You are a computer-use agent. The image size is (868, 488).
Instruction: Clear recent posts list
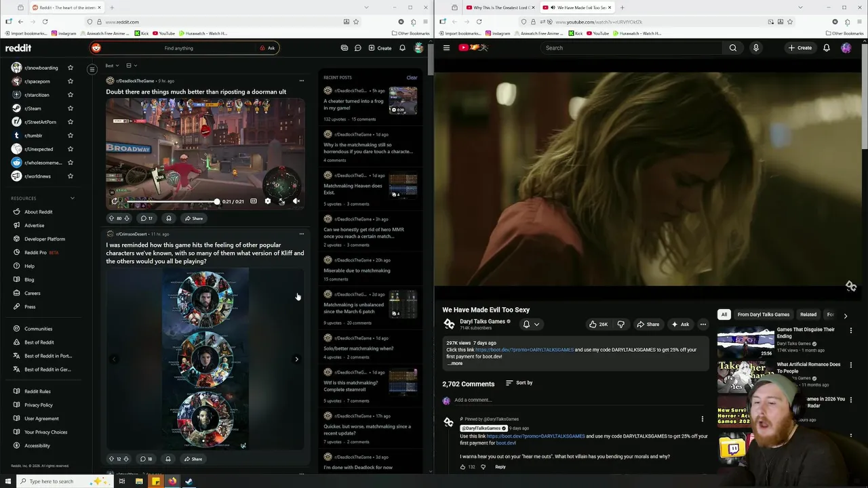(412, 77)
